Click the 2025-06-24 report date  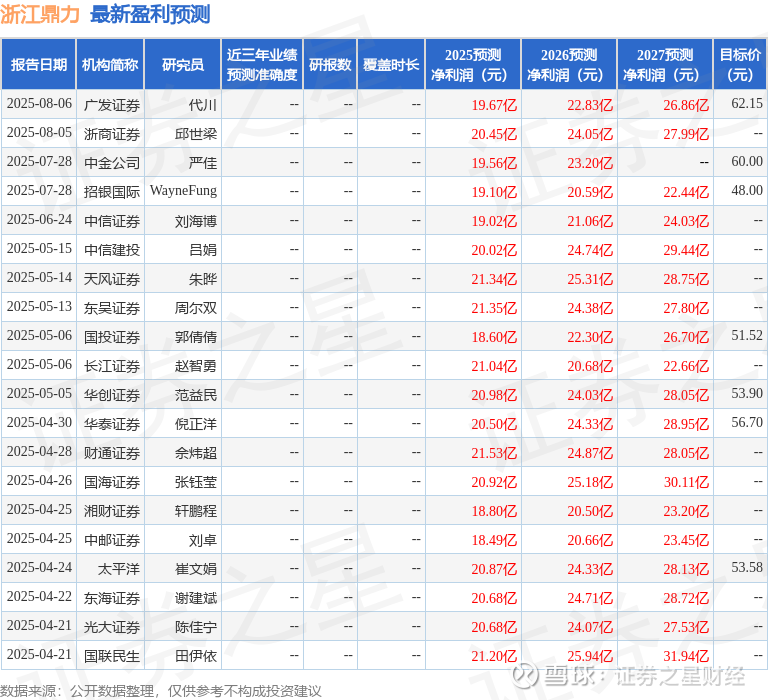click(x=39, y=219)
